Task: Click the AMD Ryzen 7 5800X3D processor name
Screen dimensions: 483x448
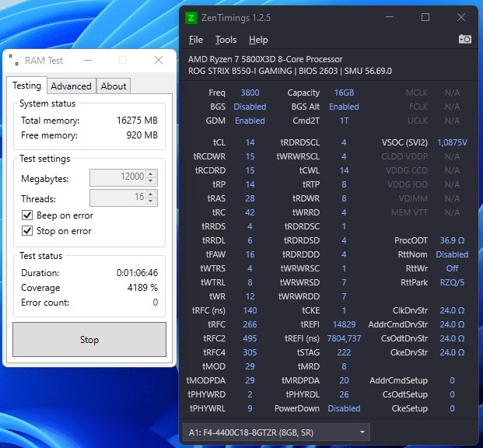Action: (265, 59)
